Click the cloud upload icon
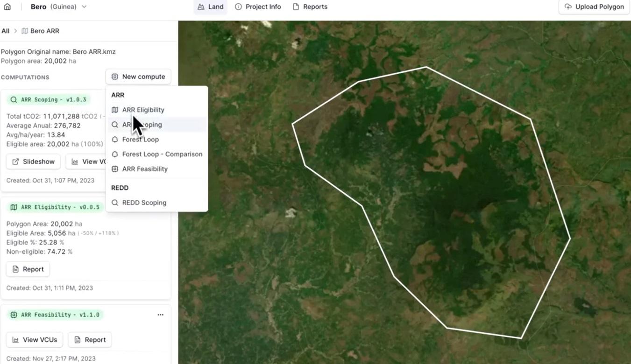 pyautogui.click(x=568, y=7)
